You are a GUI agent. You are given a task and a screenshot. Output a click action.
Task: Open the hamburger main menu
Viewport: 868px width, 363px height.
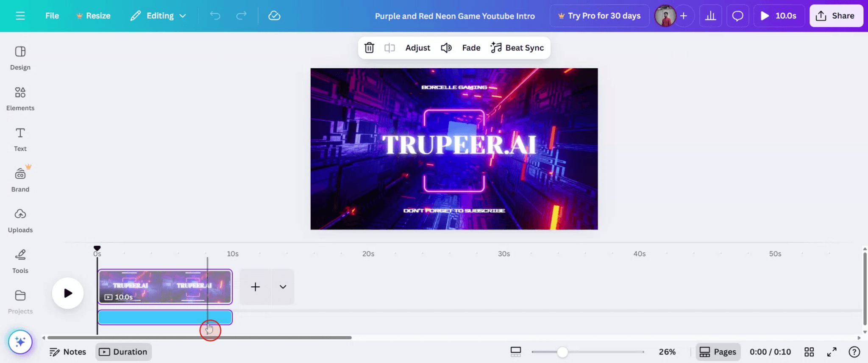20,16
